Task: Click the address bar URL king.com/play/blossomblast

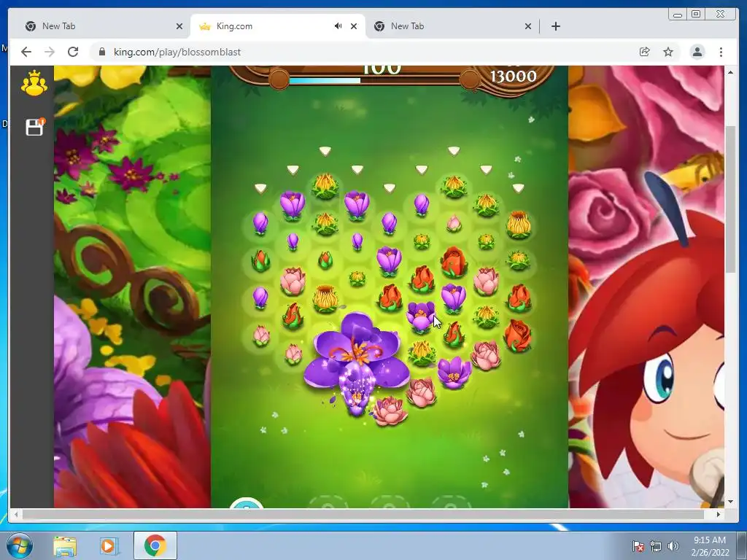Action: click(177, 52)
